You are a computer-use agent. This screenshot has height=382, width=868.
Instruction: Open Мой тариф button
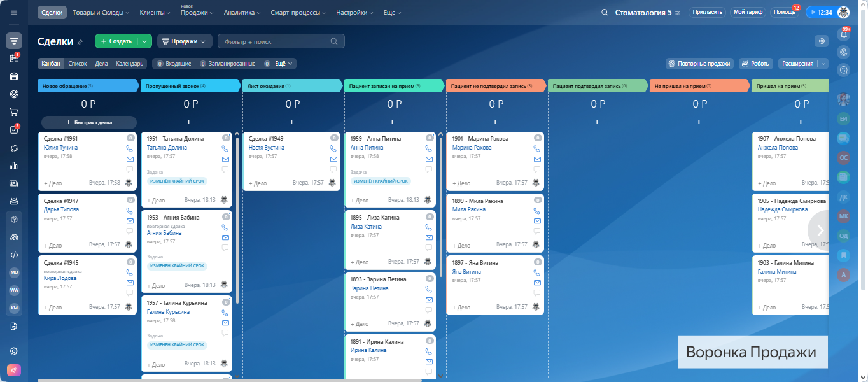tap(748, 12)
